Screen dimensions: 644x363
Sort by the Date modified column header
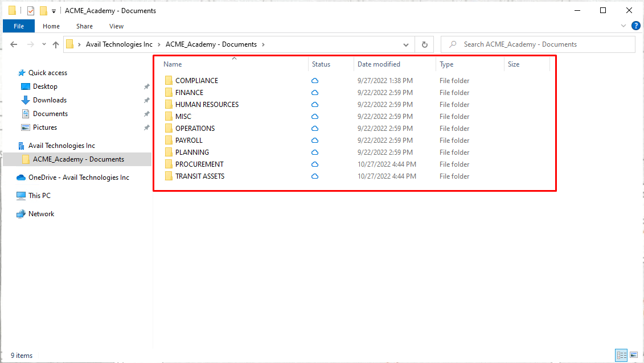[379, 64]
